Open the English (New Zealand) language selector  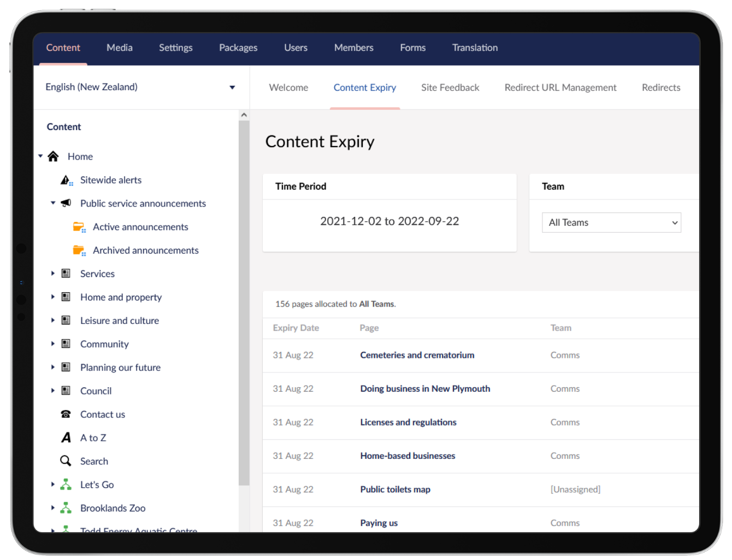click(x=139, y=87)
